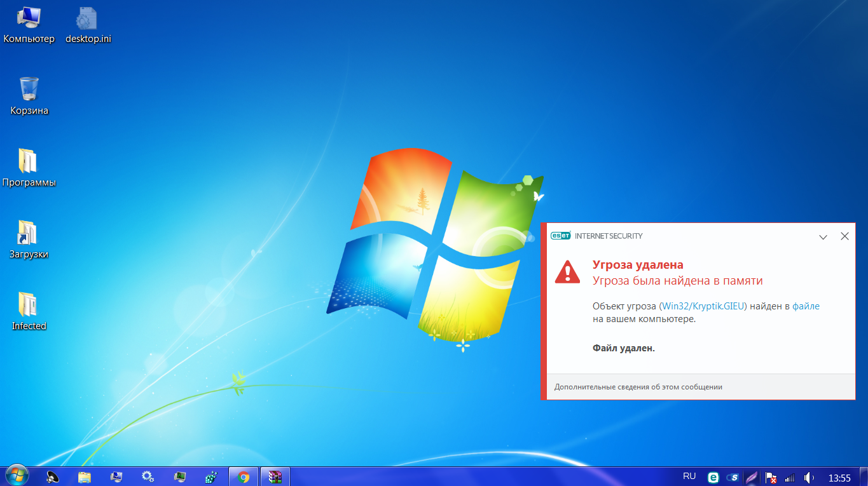The height and width of the screenshot is (486, 868).
Task: Open the network signal tray icon
Action: pyautogui.click(x=790, y=478)
